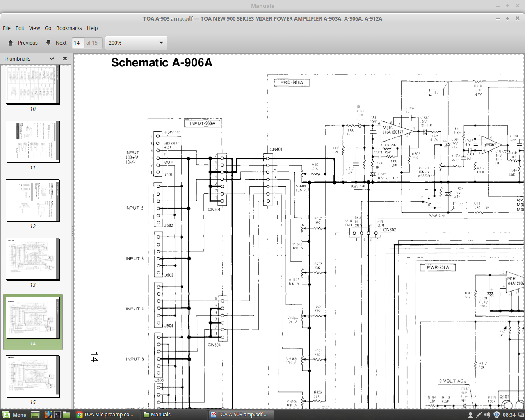
Task: Click the shield update manager tray icon
Action: click(496, 415)
